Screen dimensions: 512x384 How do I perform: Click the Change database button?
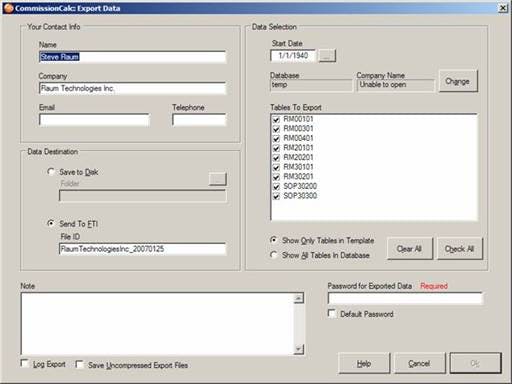[x=458, y=81]
